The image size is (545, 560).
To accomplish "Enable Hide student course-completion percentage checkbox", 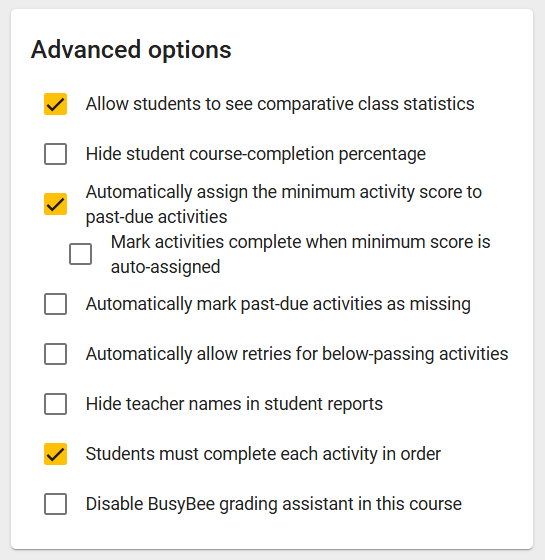I will [55, 154].
